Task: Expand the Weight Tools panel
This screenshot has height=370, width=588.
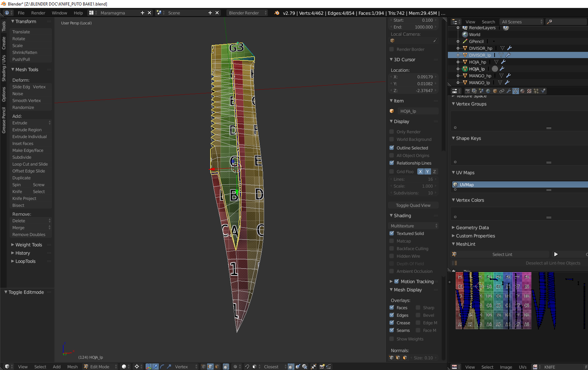Action: click(29, 245)
